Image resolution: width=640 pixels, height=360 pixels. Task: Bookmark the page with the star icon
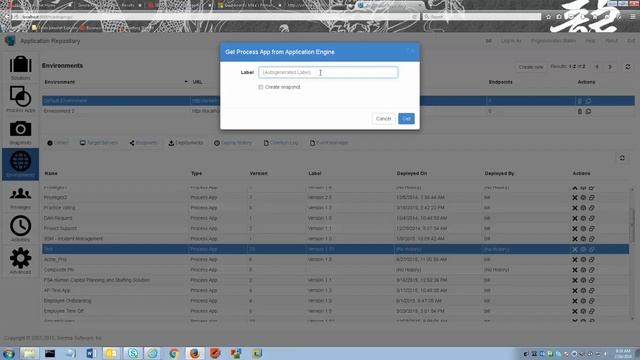(x=549, y=17)
